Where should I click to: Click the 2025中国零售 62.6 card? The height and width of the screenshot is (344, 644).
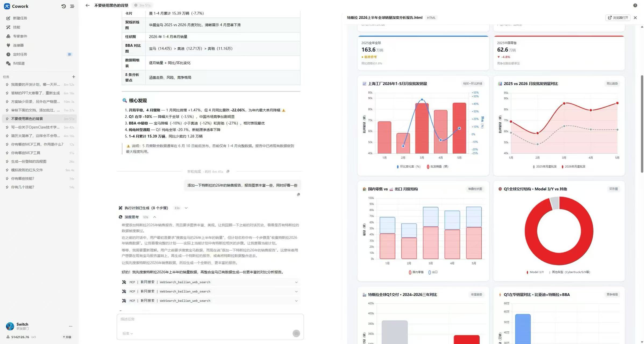point(559,53)
